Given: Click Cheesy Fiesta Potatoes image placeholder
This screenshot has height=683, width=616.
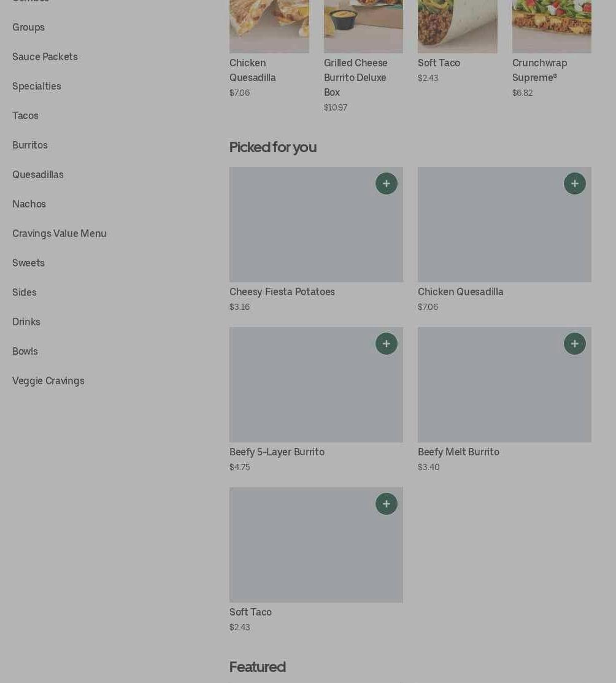Looking at the screenshot, I should 316,225.
